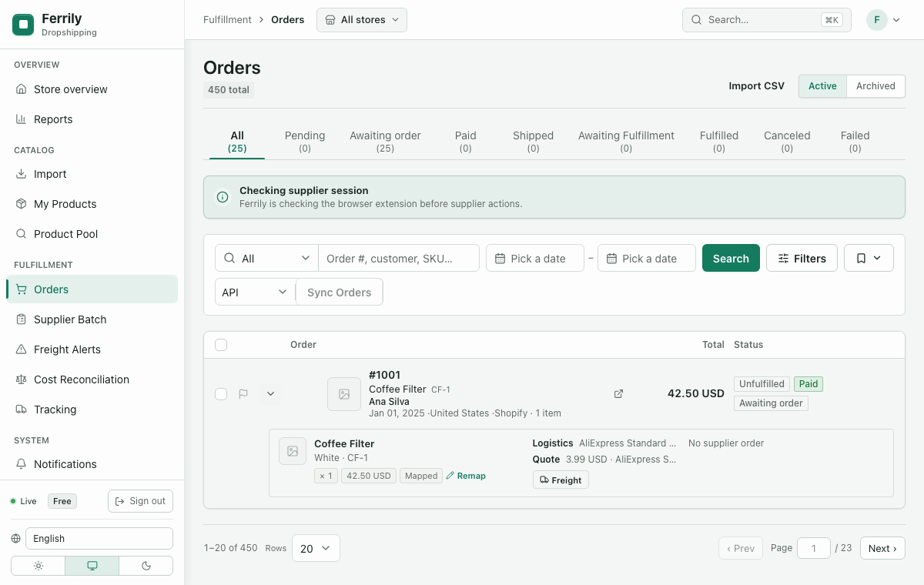Switch to the dark theme

(146, 566)
